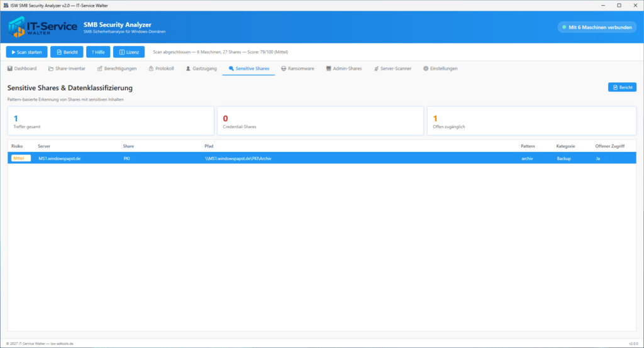The width and height of the screenshot is (644, 348).
Task: Click the Treffer gesamt card
Action: [111, 121]
